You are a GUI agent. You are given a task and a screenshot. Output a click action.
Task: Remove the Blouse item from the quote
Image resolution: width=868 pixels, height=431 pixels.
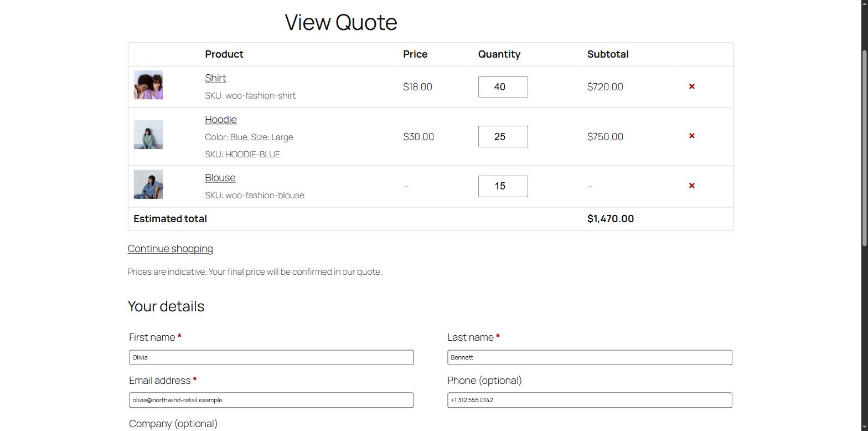pyautogui.click(x=691, y=186)
